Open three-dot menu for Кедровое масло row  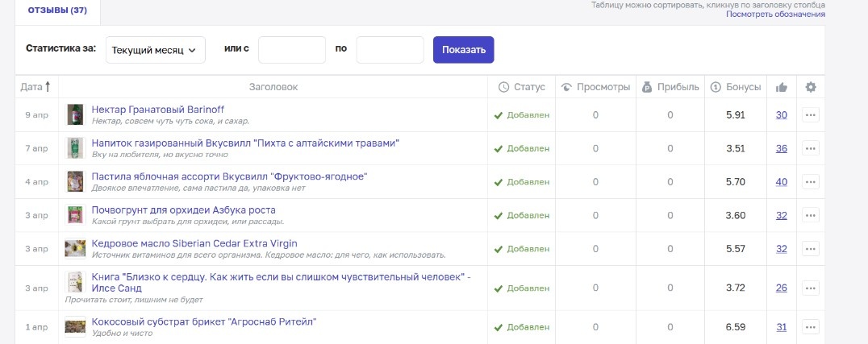pyautogui.click(x=811, y=249)
